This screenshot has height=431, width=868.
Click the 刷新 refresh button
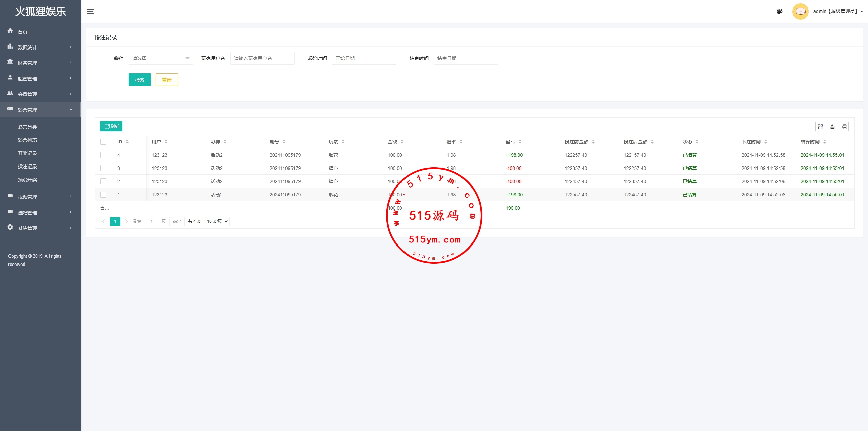pyautogui.click(x=111, y=126)
